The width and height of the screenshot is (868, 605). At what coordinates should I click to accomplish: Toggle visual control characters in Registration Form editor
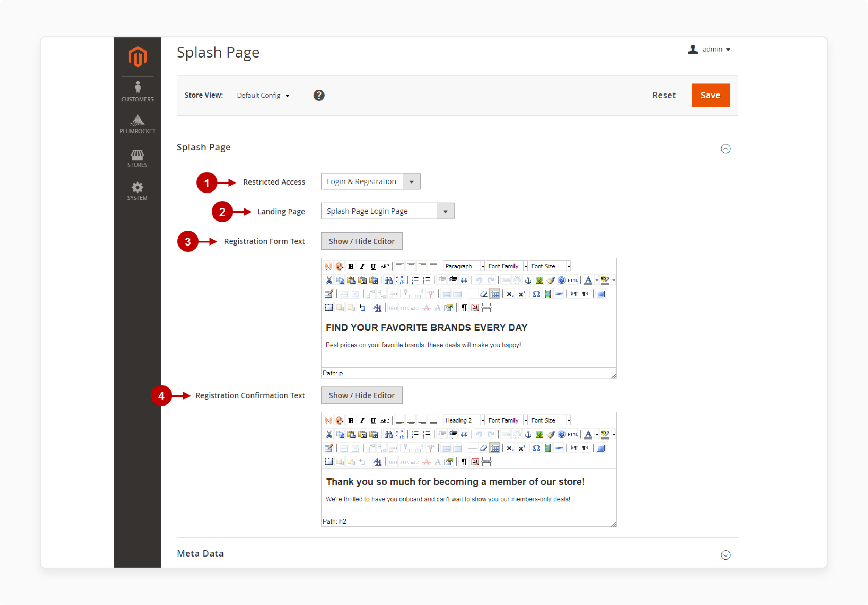464,307
